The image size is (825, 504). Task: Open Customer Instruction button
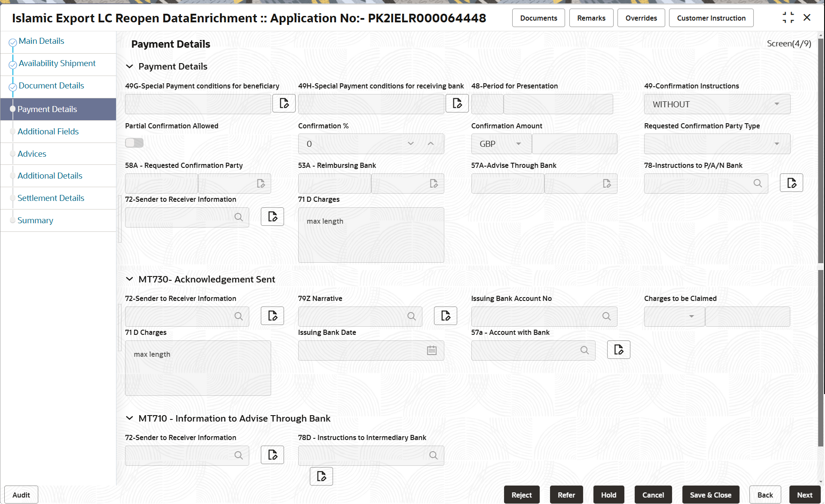[x=711, y=18]
